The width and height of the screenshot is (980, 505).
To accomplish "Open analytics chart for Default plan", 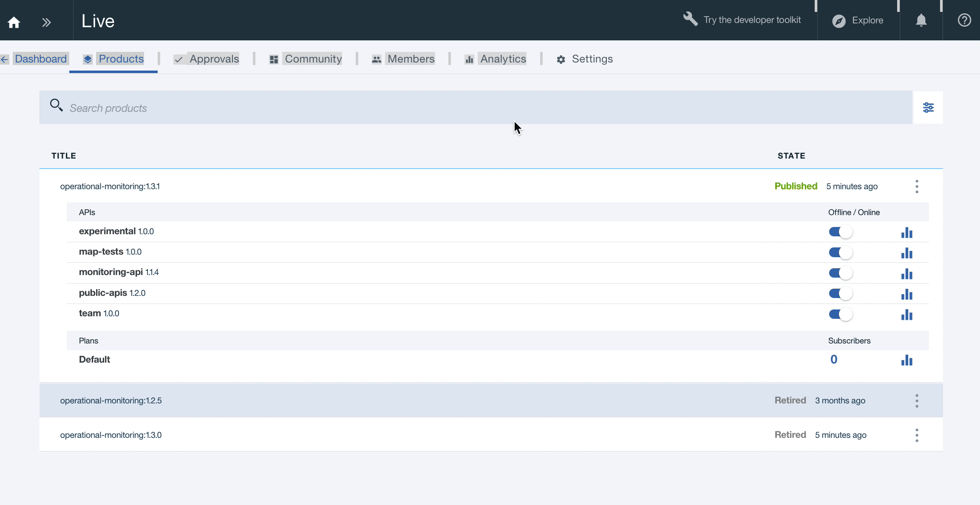I will pyautogui.click(x=906, y=360).
